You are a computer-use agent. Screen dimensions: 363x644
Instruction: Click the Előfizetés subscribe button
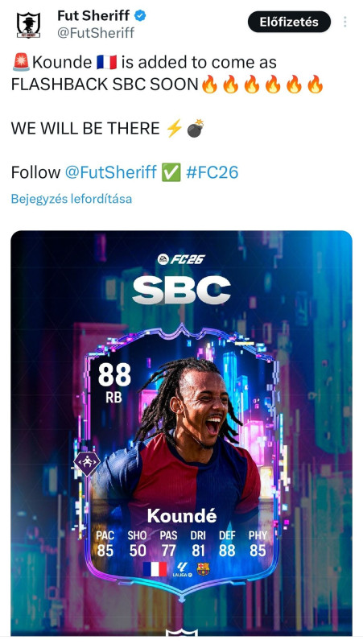pyautogui.click(x=289, y=22)
